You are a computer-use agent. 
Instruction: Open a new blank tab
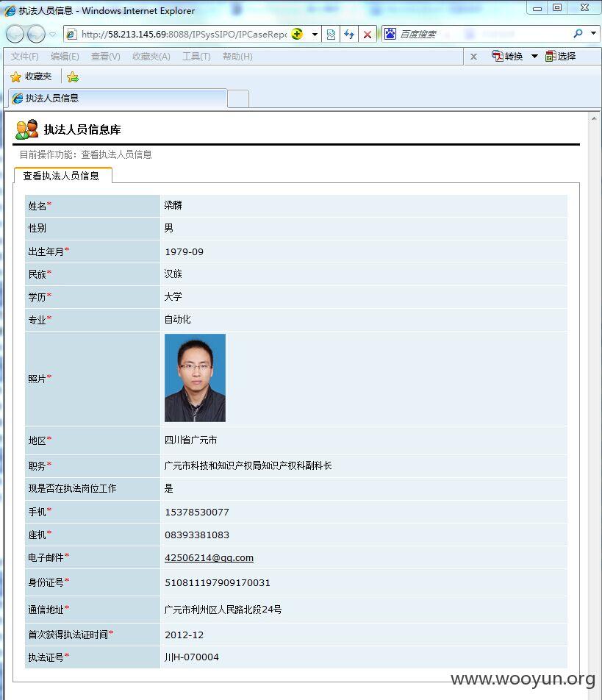click(238, 99)
